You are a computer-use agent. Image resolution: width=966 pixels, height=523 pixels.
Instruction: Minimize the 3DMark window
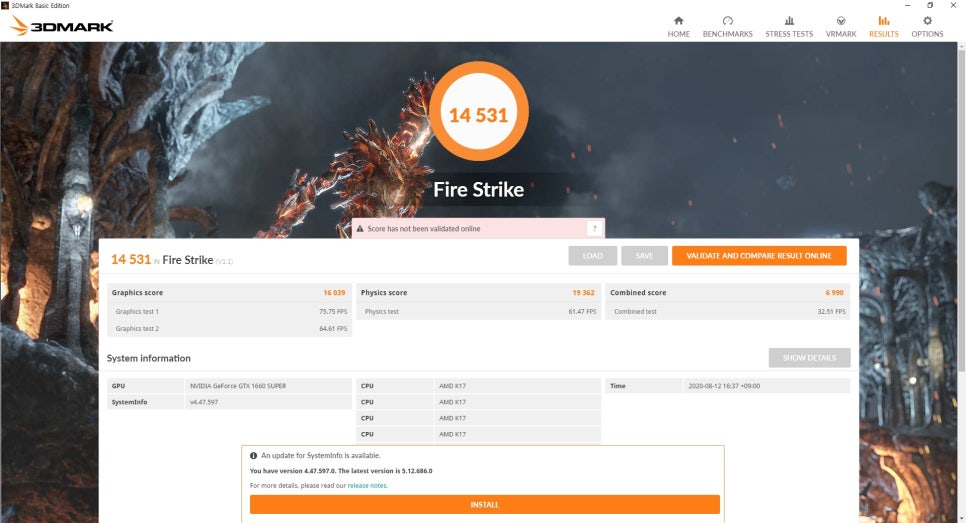907,5
